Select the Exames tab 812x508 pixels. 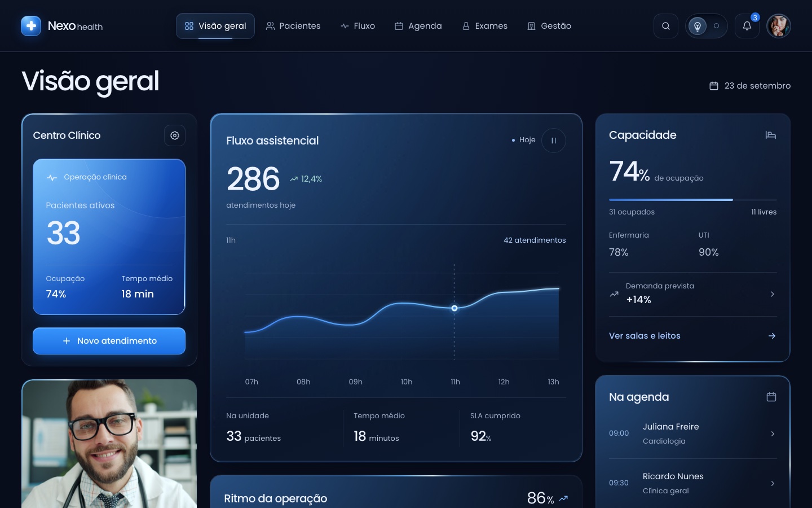coord(485,26)
